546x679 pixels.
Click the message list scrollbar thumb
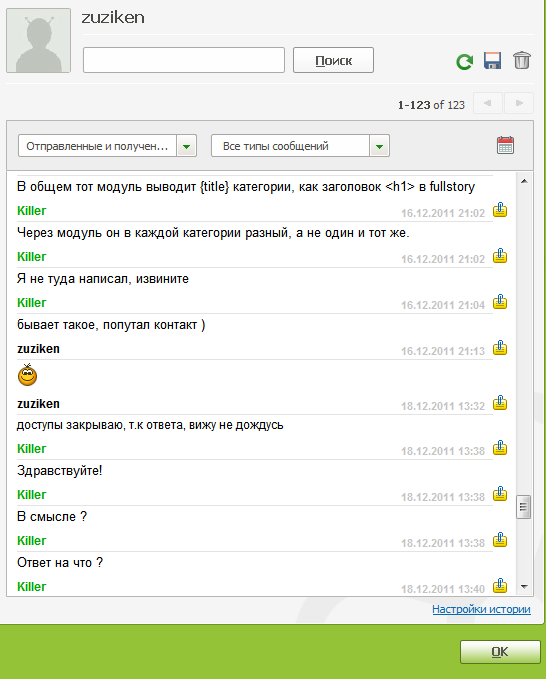coord(524,507)
